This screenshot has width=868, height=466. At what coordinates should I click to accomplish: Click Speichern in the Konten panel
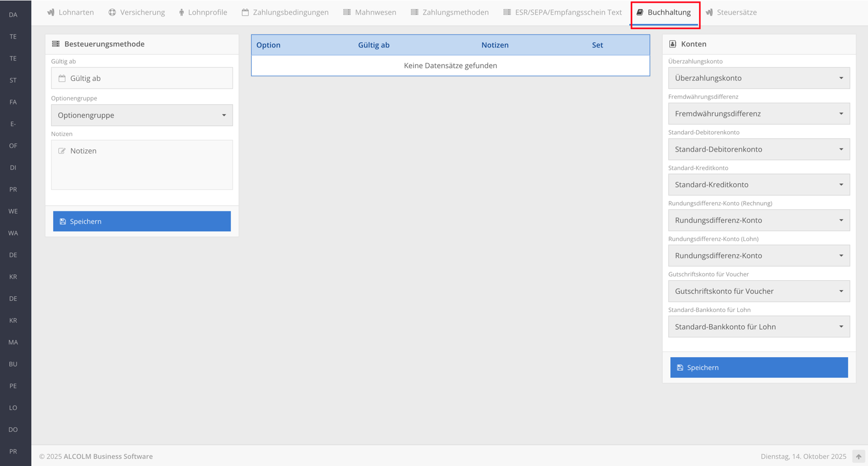click(x=758, y=368)
